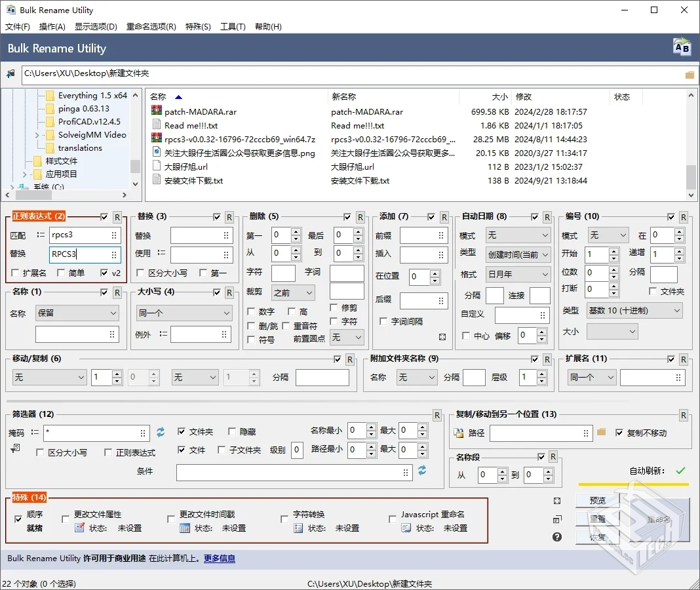Open the 自动日期 格式 dropdown showing 日月年
The height and width of the screenshot is (590, 700).
click(517, 274)
